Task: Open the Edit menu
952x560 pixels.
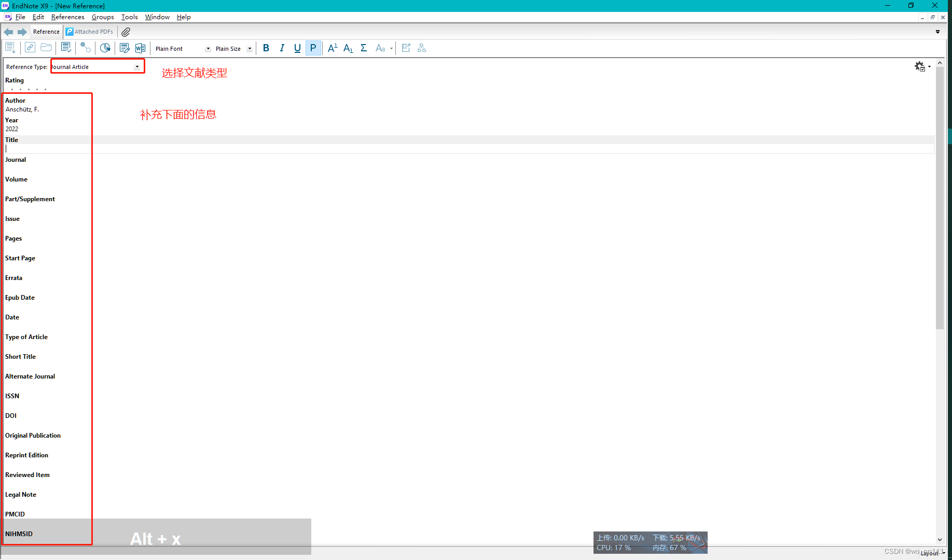Action: pos(38,17)
